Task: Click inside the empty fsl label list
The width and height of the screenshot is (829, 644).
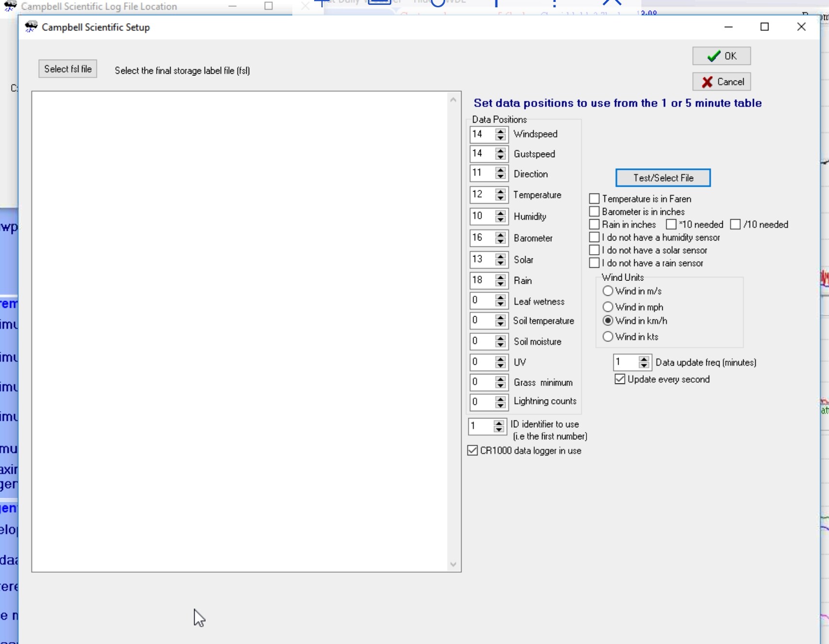Action: pyautogui.click(x=240, y=331)
